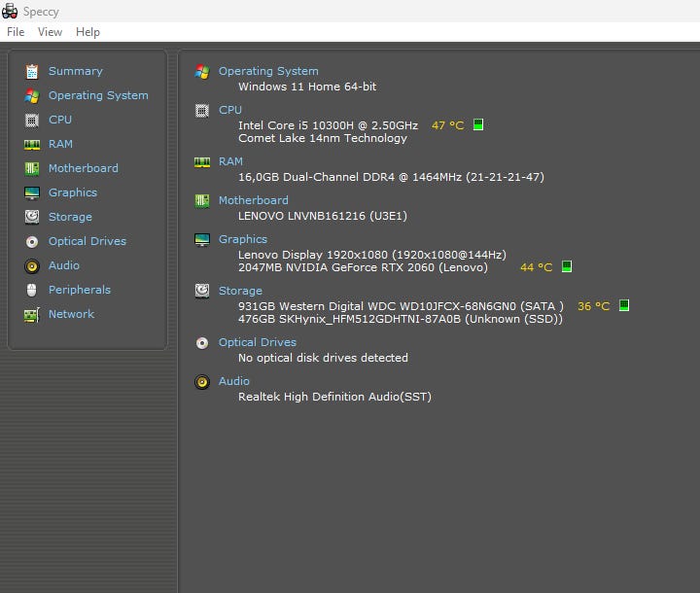Click the Operating System heading link in summary
This screenshot has height=593, width=700.
click(x=268, y=71)
